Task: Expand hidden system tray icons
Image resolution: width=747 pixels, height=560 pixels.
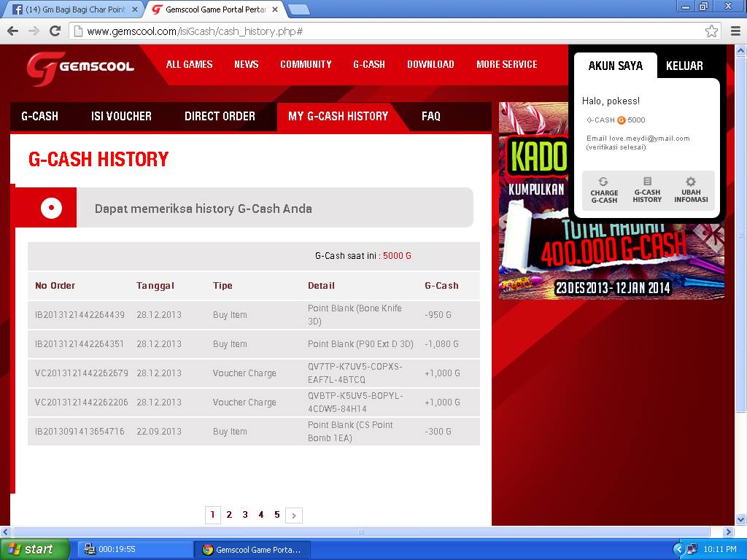Action: 678,550
